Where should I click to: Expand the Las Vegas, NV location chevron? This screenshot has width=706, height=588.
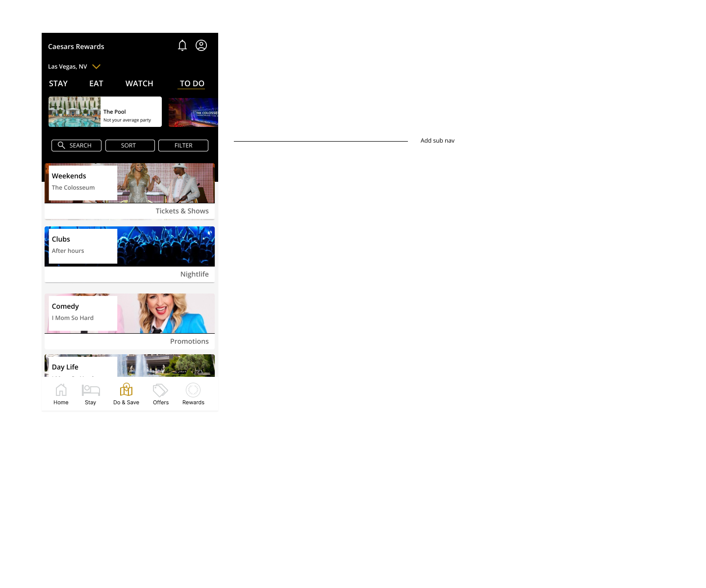click(x=96, y=67)
